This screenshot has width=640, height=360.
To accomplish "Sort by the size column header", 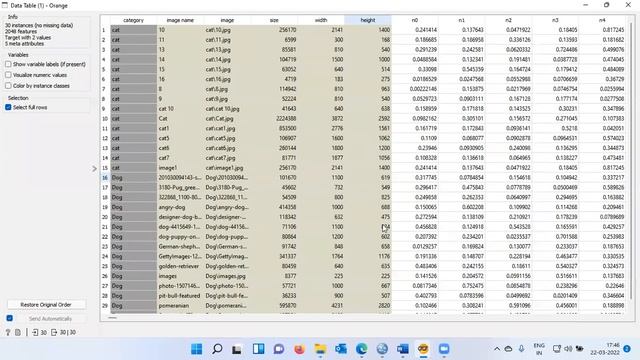I will [x=274, y=20].
